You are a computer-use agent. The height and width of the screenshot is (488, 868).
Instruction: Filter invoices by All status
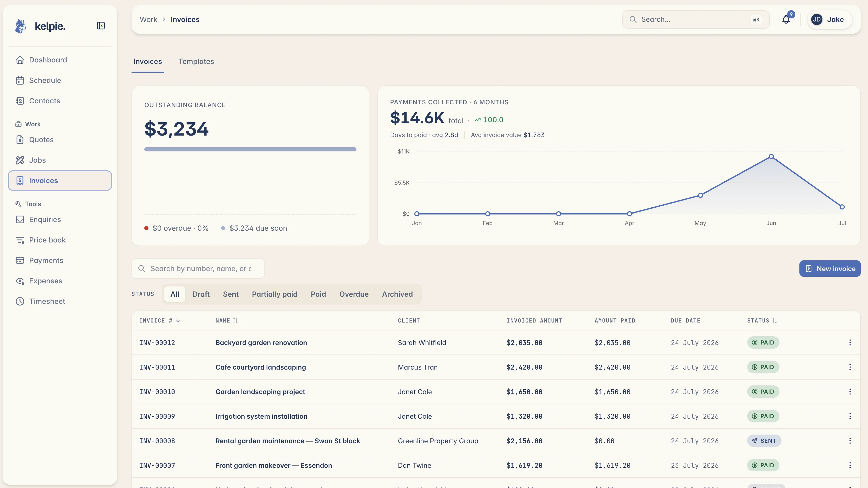[x=175, y=294]
